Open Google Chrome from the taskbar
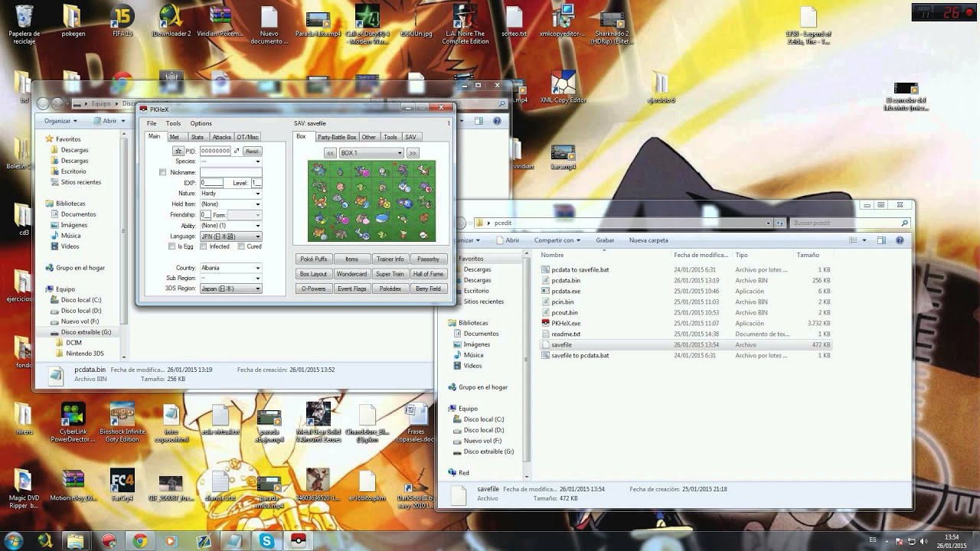The image size is (980, 551). 139,541
